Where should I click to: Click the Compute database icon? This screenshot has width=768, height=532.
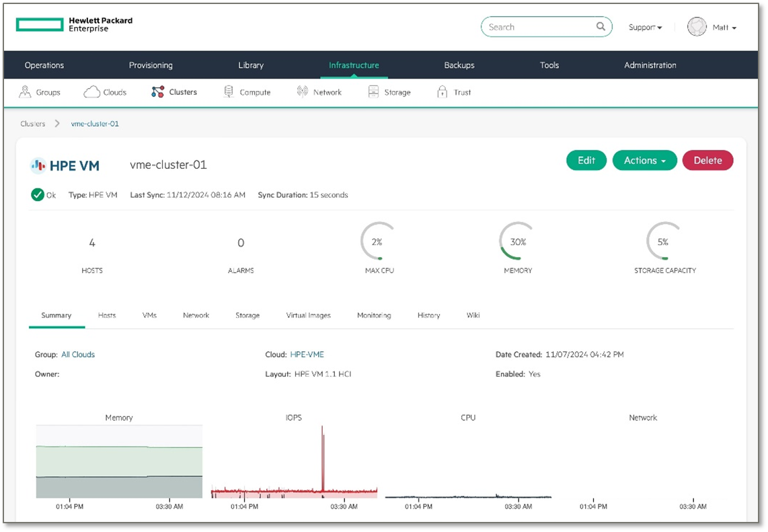pos(228,91)
